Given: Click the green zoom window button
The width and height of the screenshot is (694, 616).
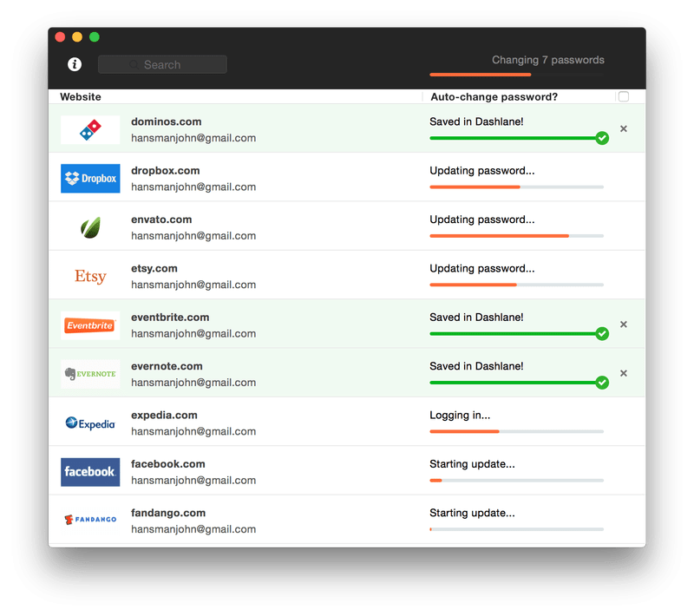Looking at the screenshot, I should (95, 36).
